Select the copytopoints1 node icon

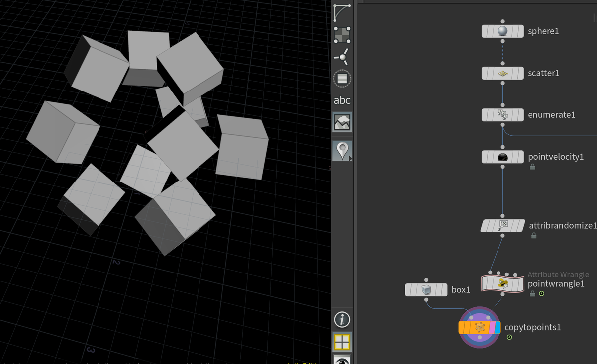click(480, 327)
